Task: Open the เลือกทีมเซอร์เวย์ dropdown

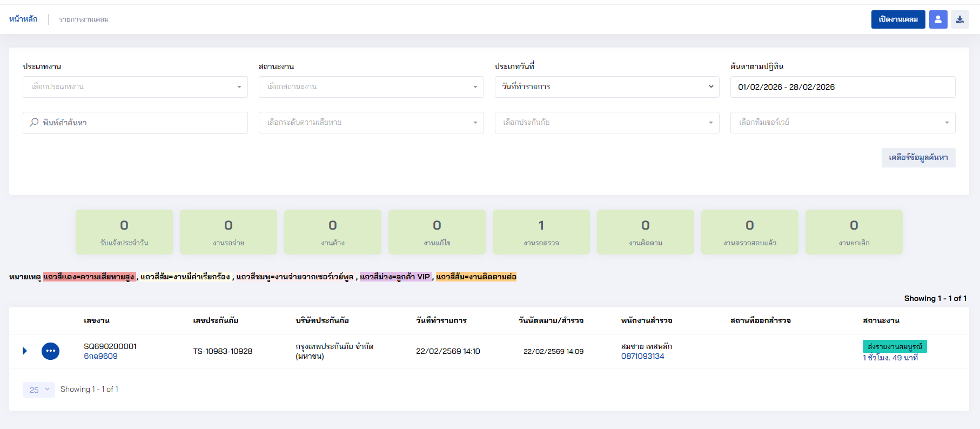Action: 842,123
